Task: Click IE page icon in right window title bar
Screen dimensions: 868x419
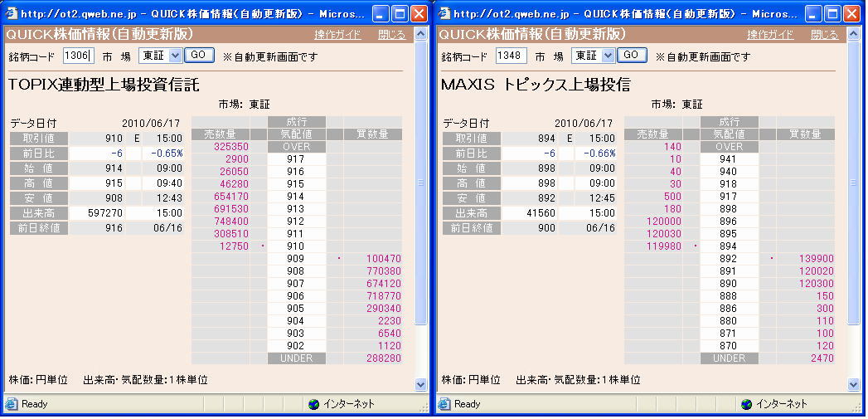Action: coord(444,12)
